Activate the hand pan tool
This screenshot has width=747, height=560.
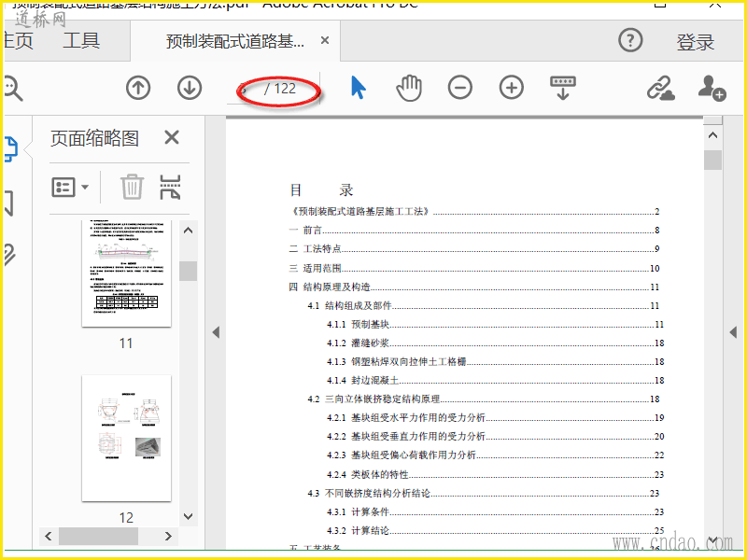click(x=409, y=88)
